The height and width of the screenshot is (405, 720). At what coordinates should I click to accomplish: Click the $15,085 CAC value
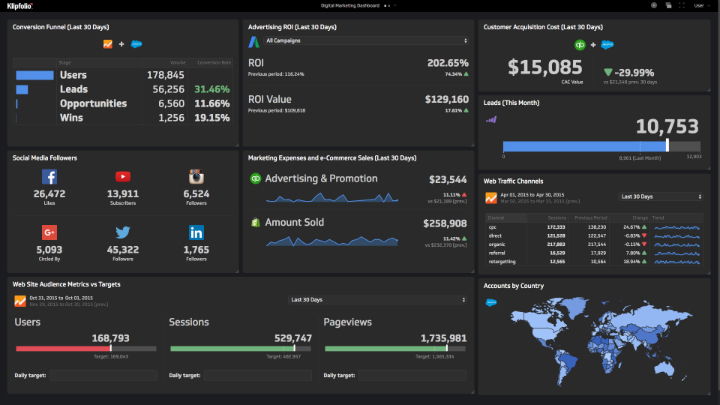(545, 67)
